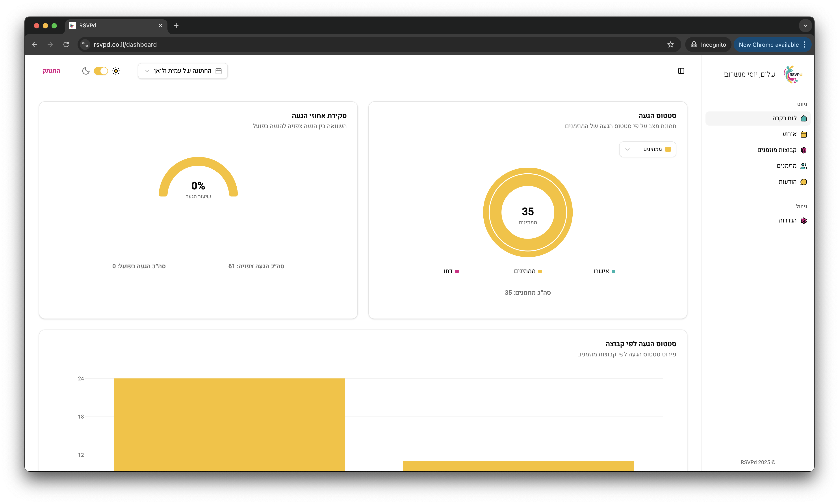Toggle the light/dark theme switch

point(100,71)
